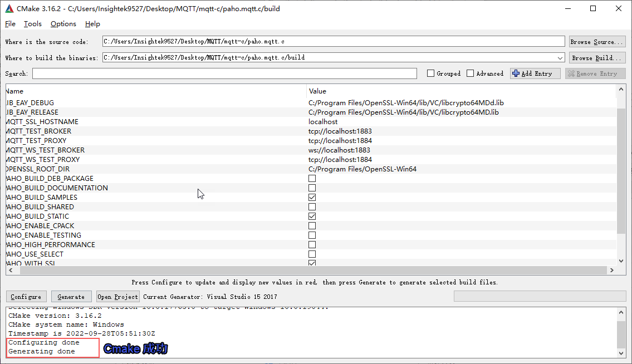
Task: Click the output log scroll down arrow
Action: [x=621, y=353]
